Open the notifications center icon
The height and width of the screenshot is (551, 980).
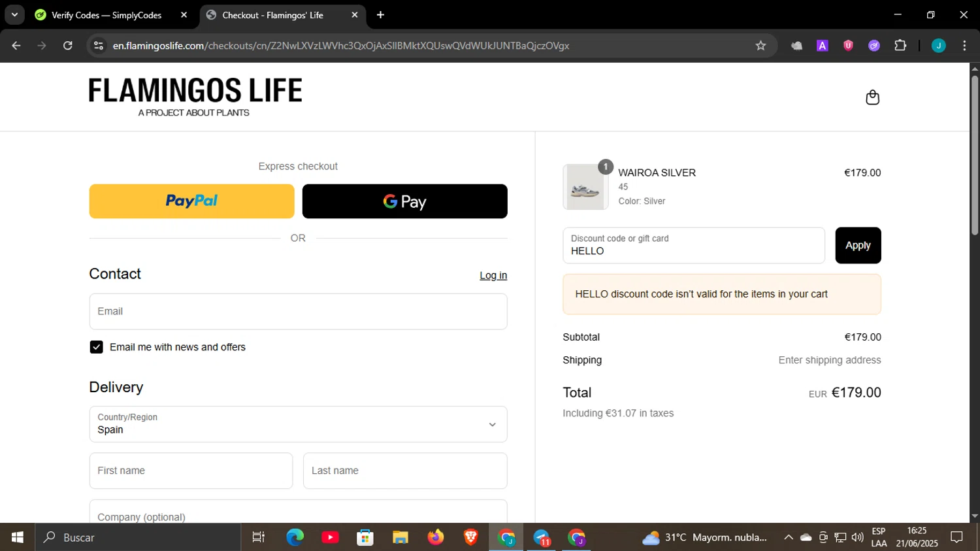957,537
